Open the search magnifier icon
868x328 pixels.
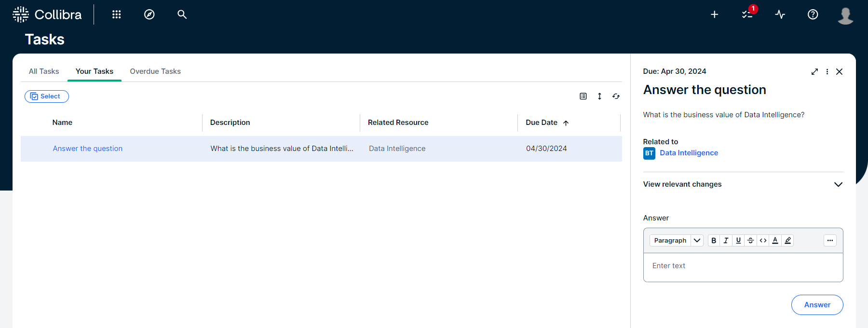coord(182,14)
